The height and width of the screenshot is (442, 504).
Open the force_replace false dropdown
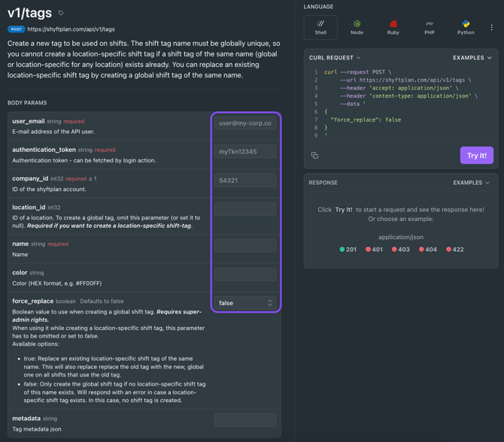click(x=245, y=303)
